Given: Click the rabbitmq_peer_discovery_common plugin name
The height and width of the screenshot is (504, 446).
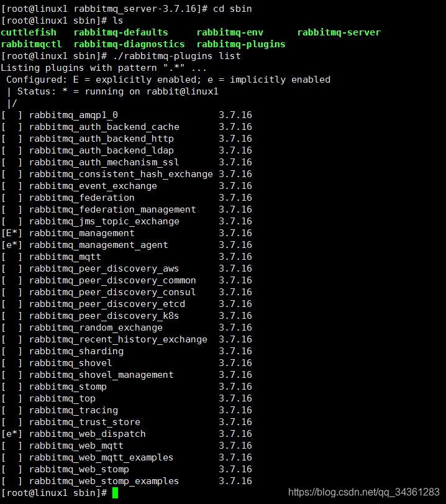Looking at the screenshot, I should (x=112, y=281).
